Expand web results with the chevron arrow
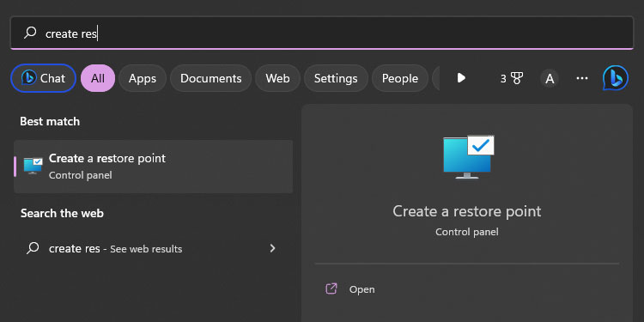 (272, 248)
